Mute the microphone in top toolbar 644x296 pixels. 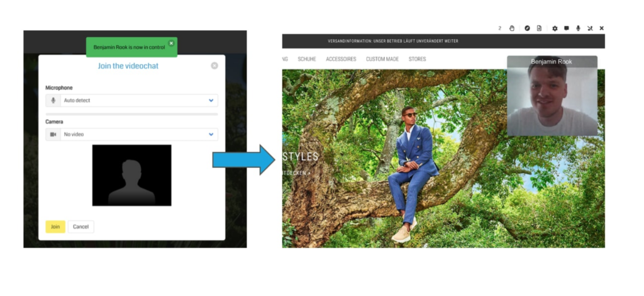(578, 28)
